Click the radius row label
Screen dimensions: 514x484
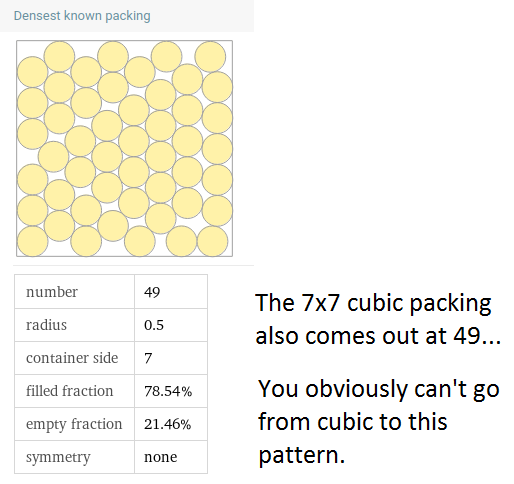pos(46,325)
